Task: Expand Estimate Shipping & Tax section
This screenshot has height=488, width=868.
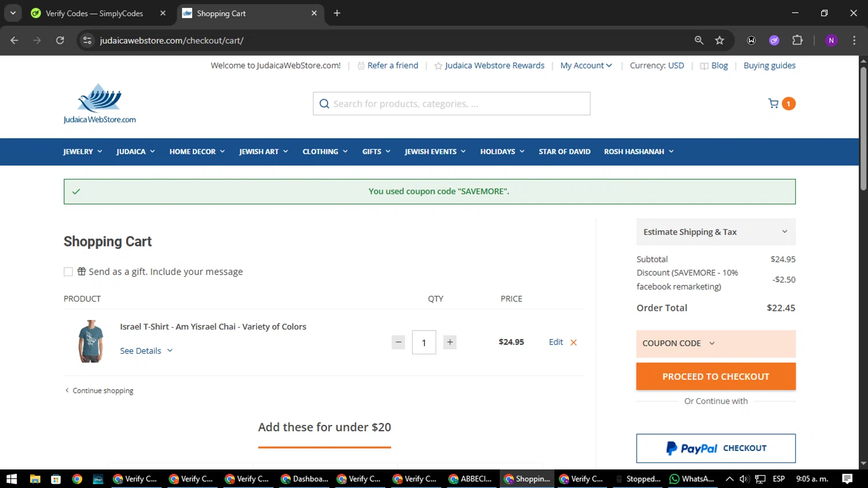Action: tap(716, 232)
